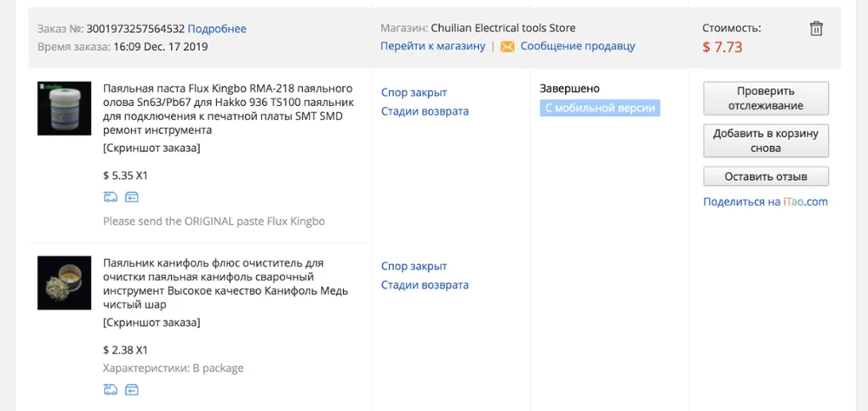The height and width of the screenshot is (411, 868).
Task: Open Спор закрыт for the first item
Action: tap(414, 92)
